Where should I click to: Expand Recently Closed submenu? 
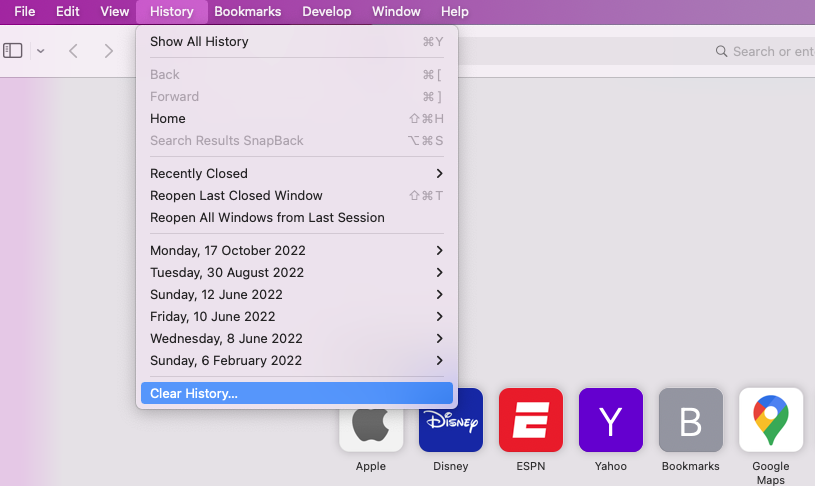[x=297, y=174]
